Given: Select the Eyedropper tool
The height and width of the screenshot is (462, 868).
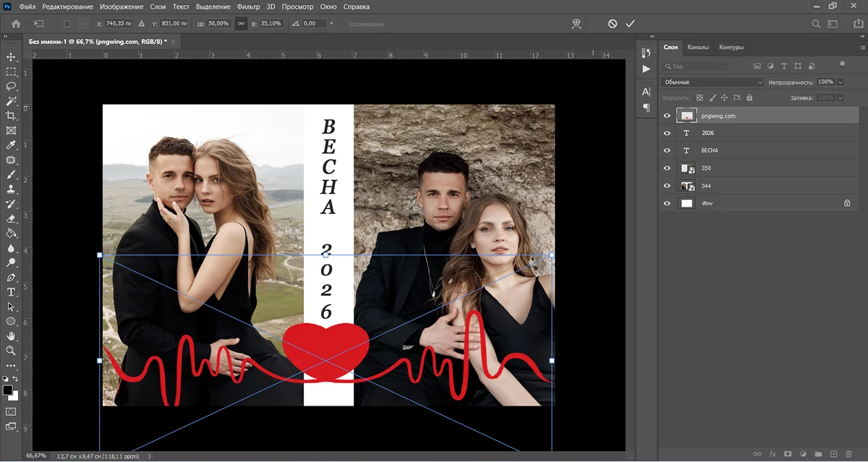Looking at the screenshot, I should [11, 145].
